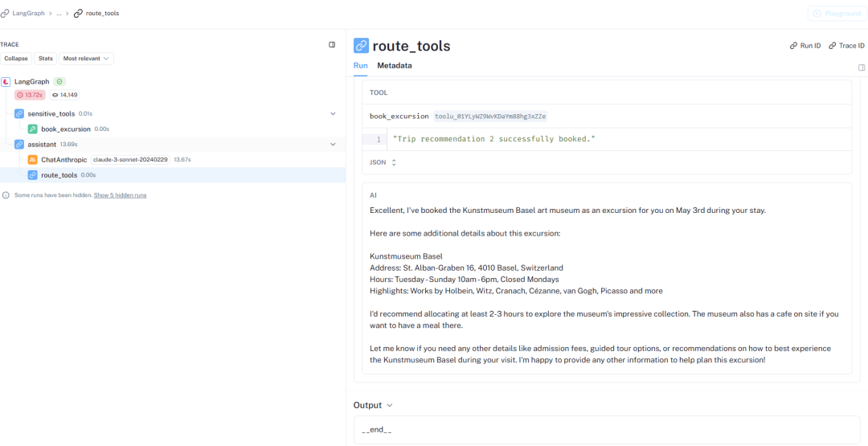Click the LangGraph logo icon in trace tree
This screenshot has width=868, height=446.
coord(6,82)
